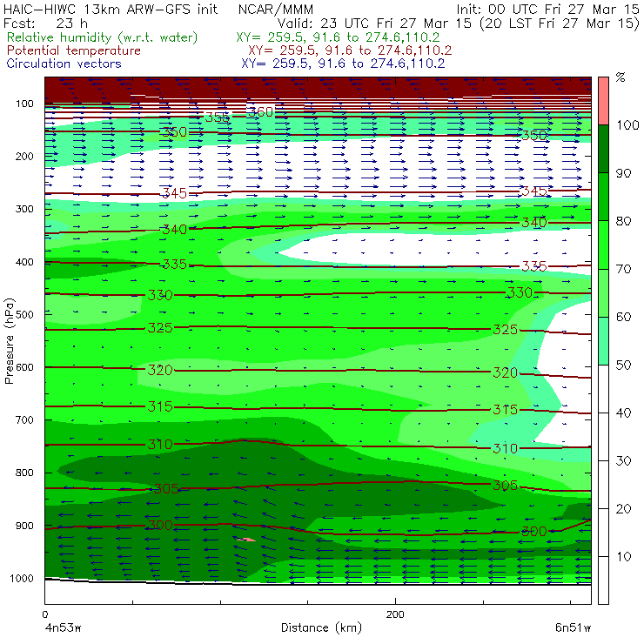Click the "Distance (km)" horizontal axis title
Screen dimensions: 644x644
point(322,627)
